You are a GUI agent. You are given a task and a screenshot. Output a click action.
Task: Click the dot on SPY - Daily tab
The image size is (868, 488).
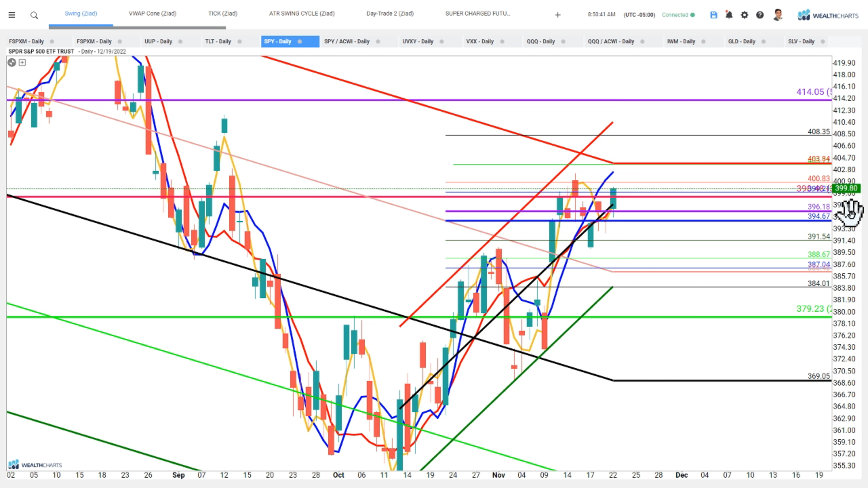pos(300,42)
